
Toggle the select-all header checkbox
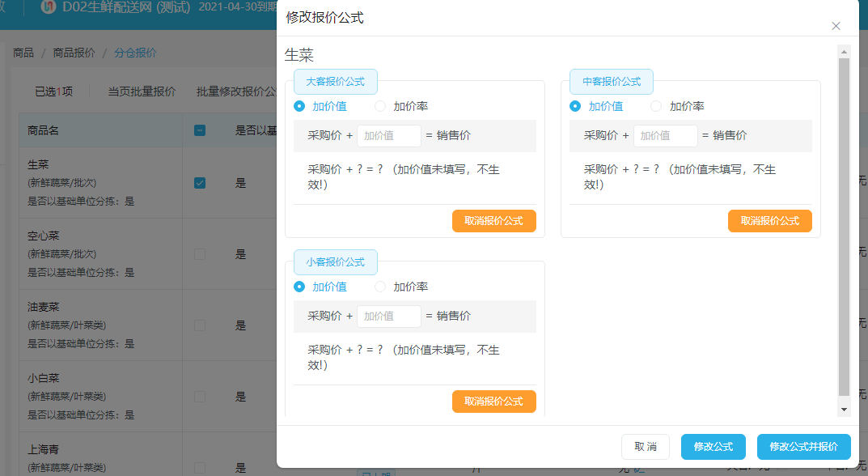pyautogui.click(x=200, y=130)
